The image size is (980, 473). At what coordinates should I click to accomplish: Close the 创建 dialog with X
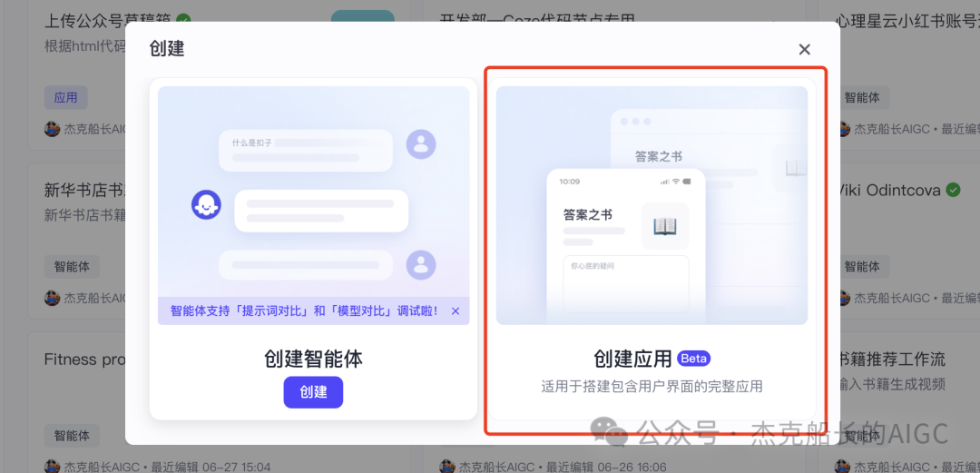pyautogui.click(x=804, y=49)
